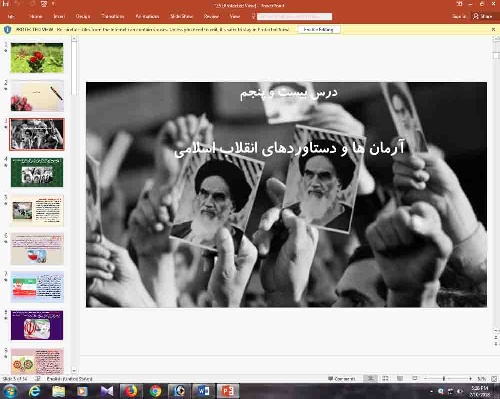The height and width of the screenshot is (399, 500).
Task: Open Slide Sorter view from the status bar
Action: click(385, 378)
